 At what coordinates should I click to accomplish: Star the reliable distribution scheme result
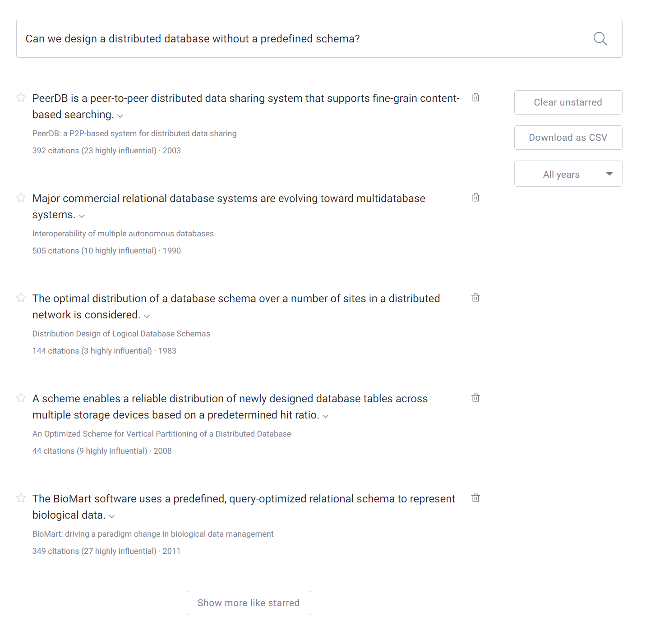(21, 398)
